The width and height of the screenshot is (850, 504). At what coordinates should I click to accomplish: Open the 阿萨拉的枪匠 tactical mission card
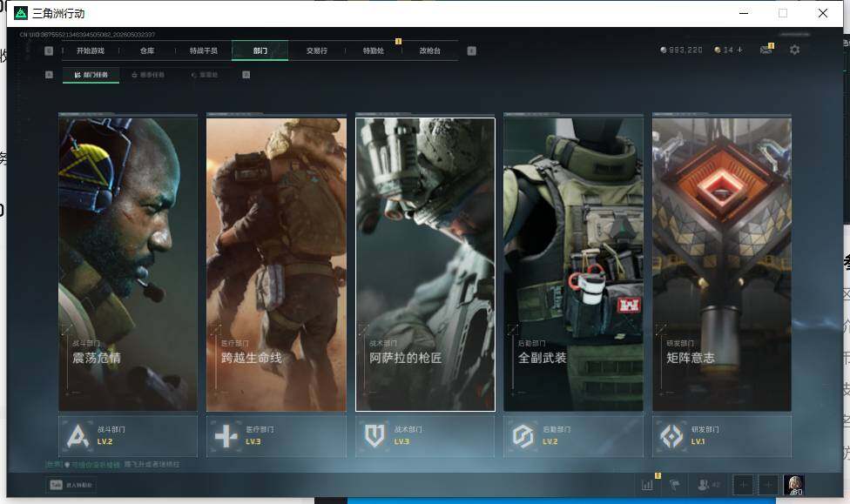tap(425, 264)
